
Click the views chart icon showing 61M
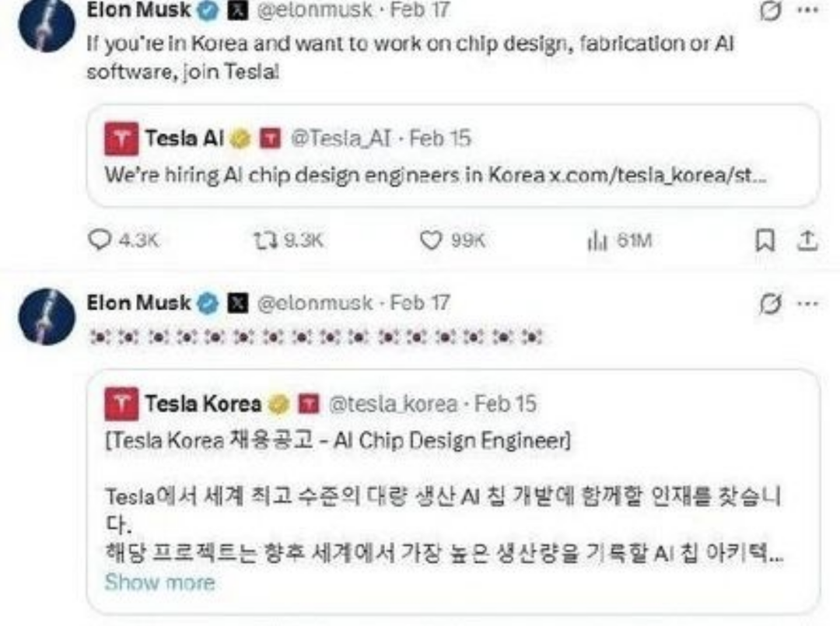(594, 241)
